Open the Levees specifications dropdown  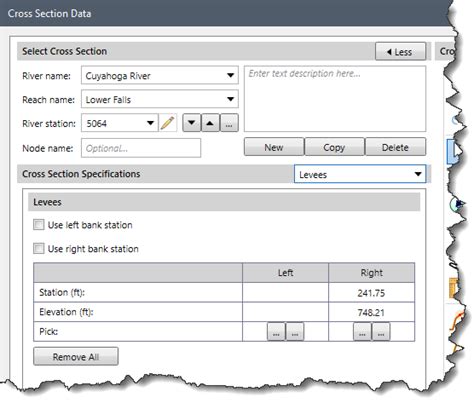[x=360, y=174]
